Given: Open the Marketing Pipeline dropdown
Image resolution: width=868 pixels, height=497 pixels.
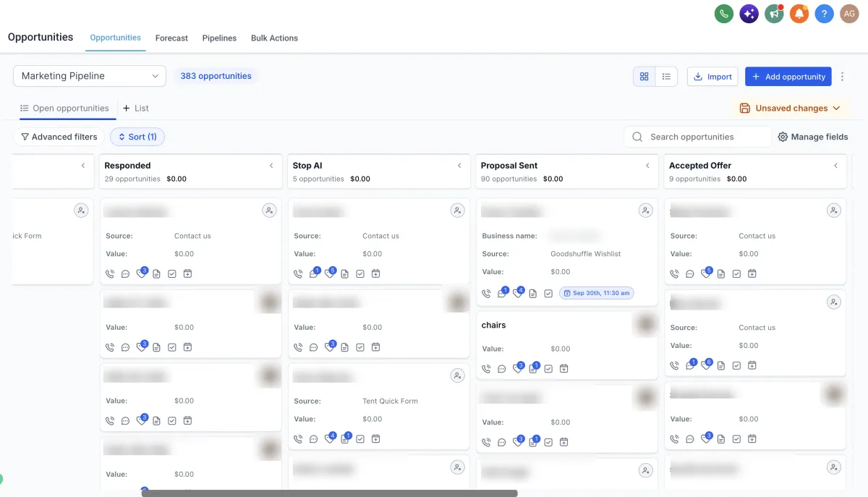Looking at the screenshot, I should [x=90, y=76].
